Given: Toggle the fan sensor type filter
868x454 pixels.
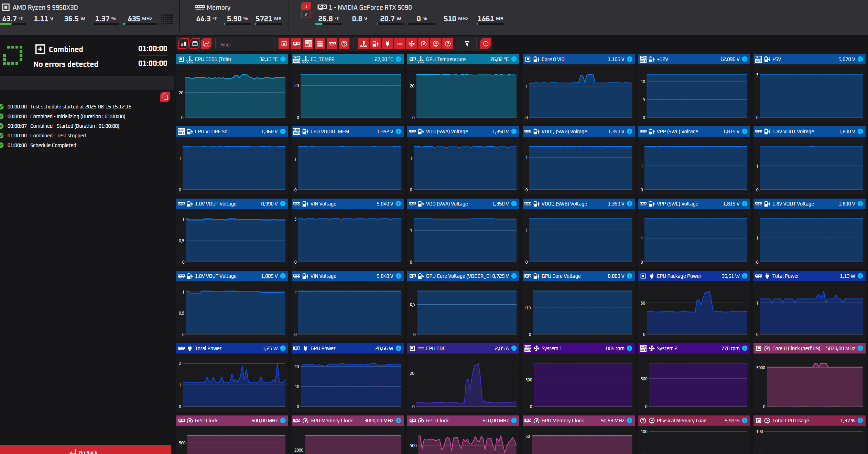Looking at the screenshot, I should [x=412, y=44].
